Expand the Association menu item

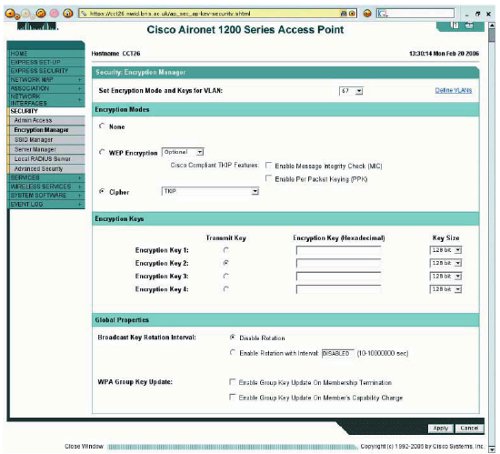pos(46,88)
